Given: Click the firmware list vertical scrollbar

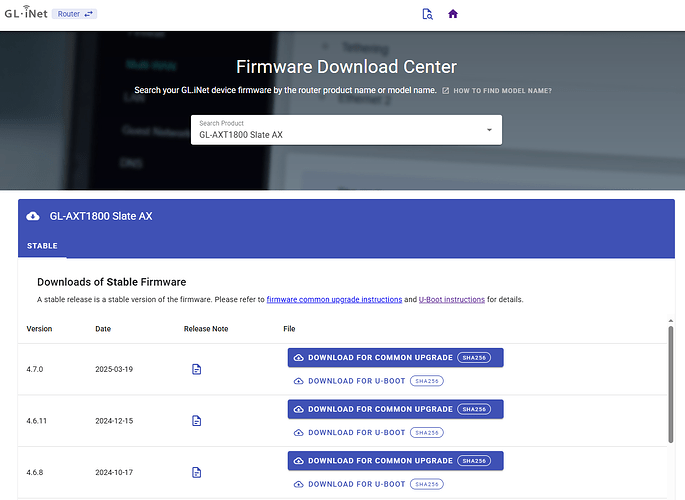Looking at the screenshot, I should tap(669, 385).
